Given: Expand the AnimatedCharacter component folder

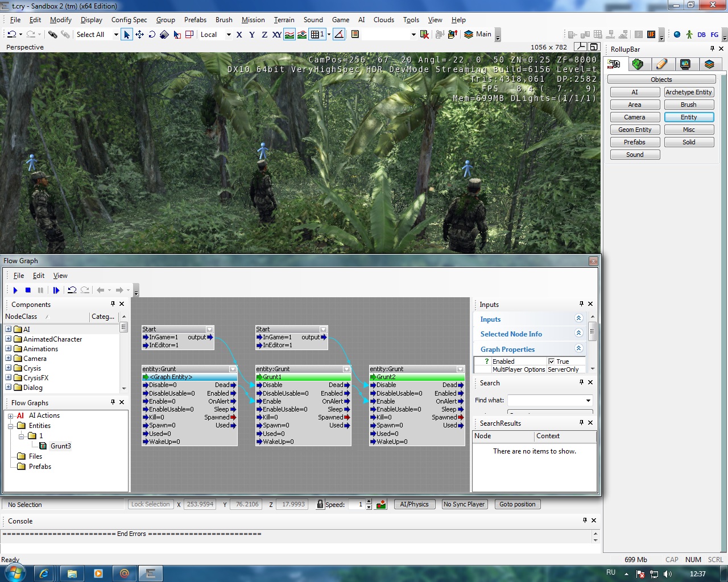Looking at the screenshot, I should [x=9, y=339].
